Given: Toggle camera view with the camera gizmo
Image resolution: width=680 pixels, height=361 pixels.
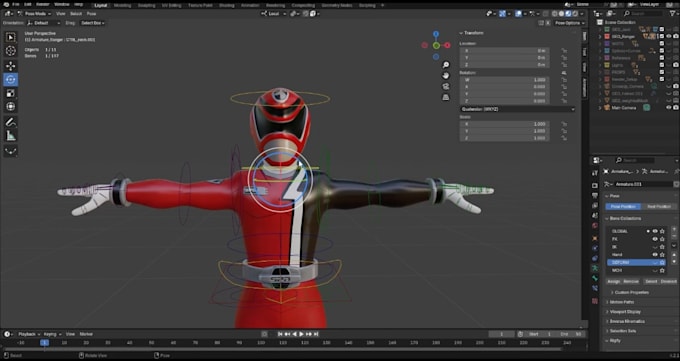Looking at the screenshot, I should (x=446, y=86).
